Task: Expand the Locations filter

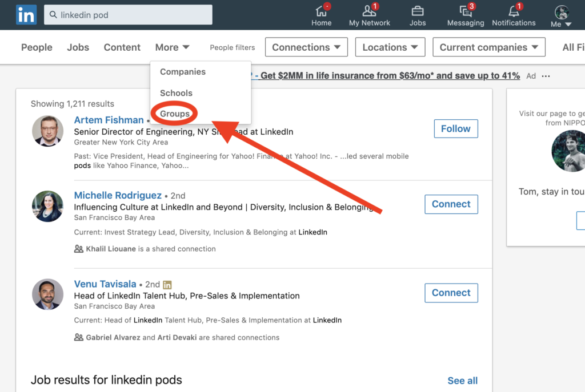Action: 390,47
